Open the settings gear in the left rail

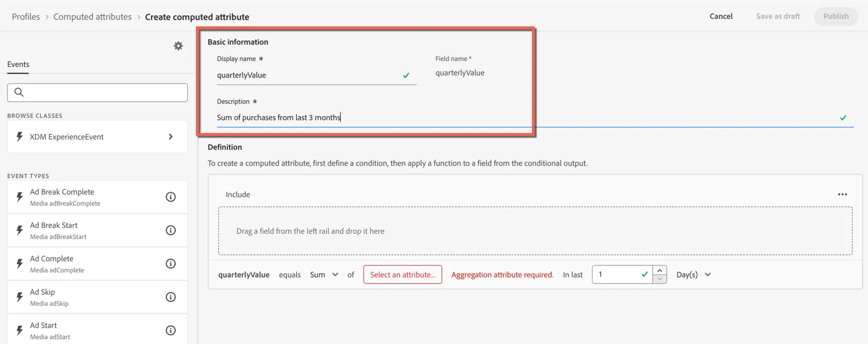[178, 46]
